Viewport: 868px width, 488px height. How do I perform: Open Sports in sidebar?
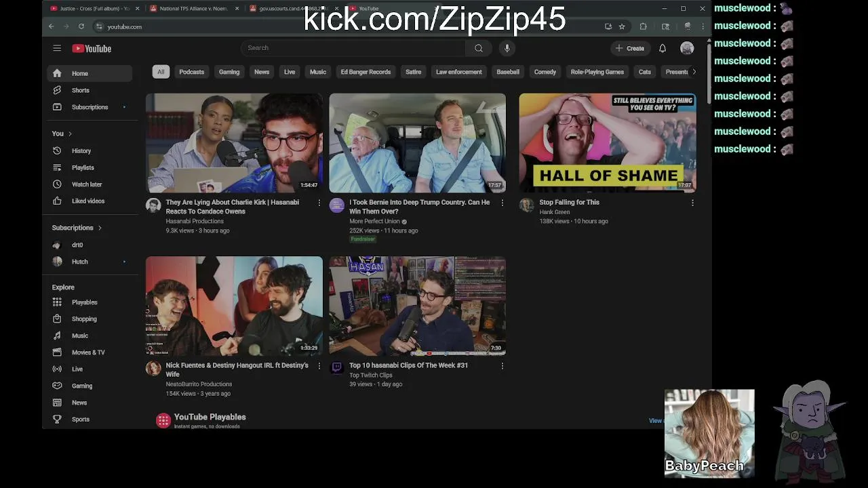click(90, 419)
